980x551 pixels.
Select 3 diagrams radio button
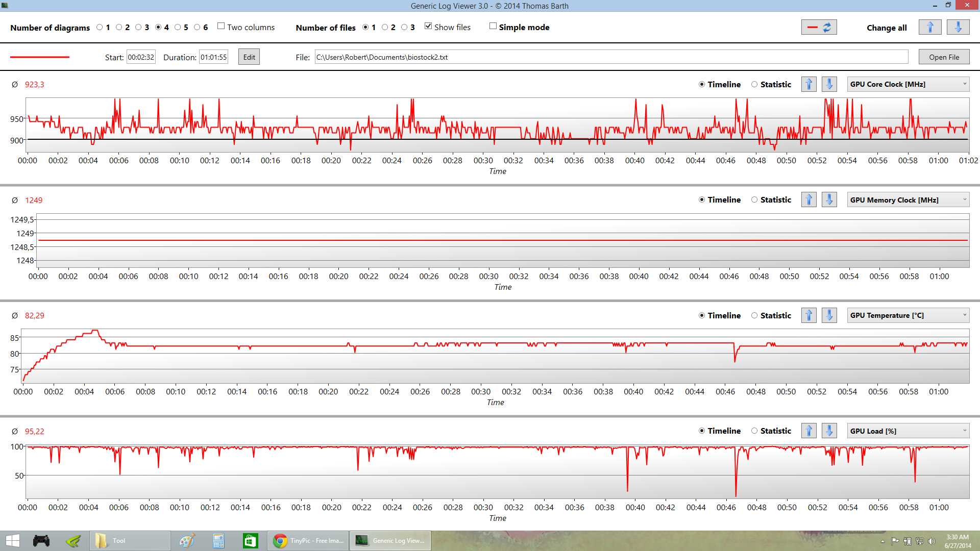[x=138, y=28]
